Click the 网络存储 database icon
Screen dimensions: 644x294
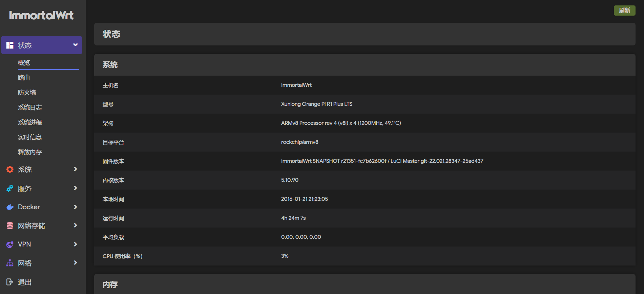[10, 226]
